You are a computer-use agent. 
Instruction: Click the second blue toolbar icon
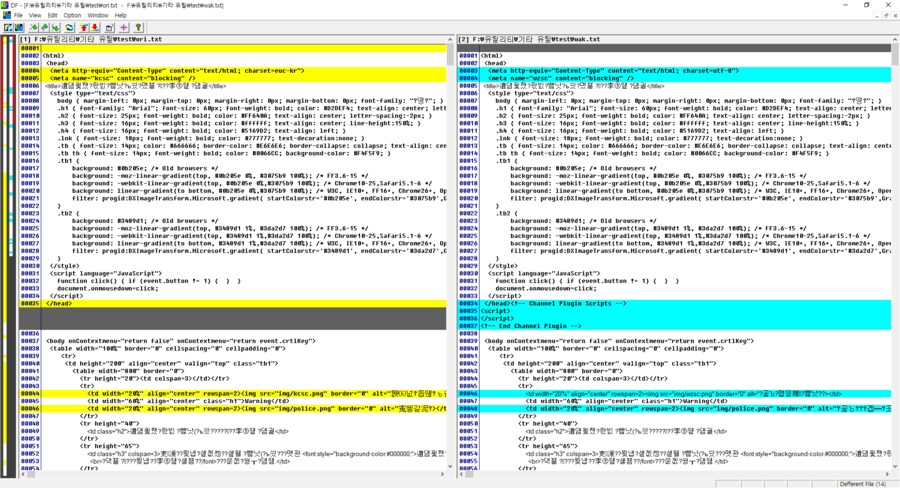click(19, 27)
